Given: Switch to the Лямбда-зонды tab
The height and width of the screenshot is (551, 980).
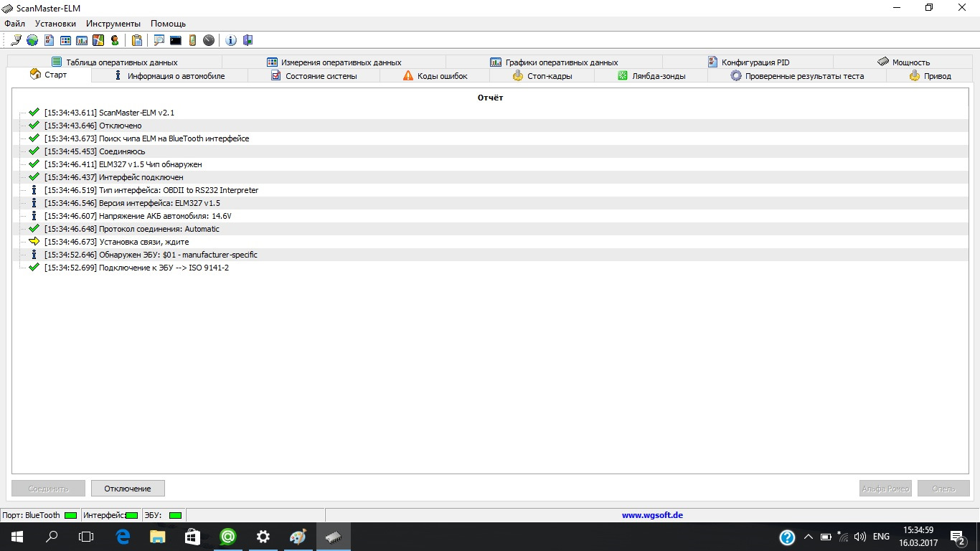Looking at the screenshot, I should 651,76.
